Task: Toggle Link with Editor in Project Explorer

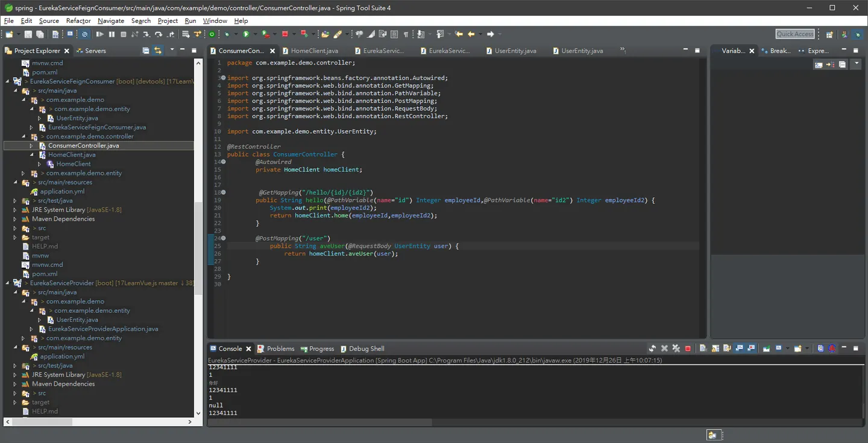Action: pyautogui.click(x=158, y=51)
